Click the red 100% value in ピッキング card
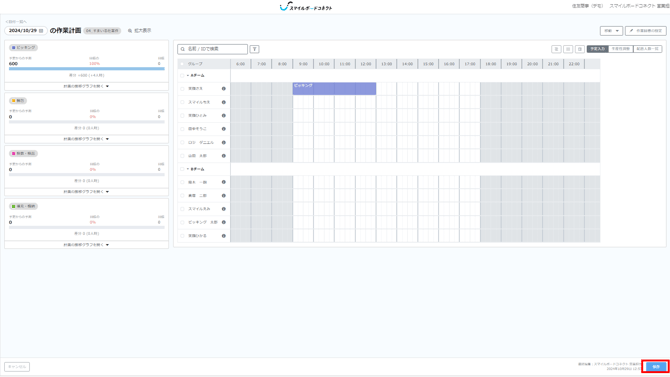 click(94, 64)
